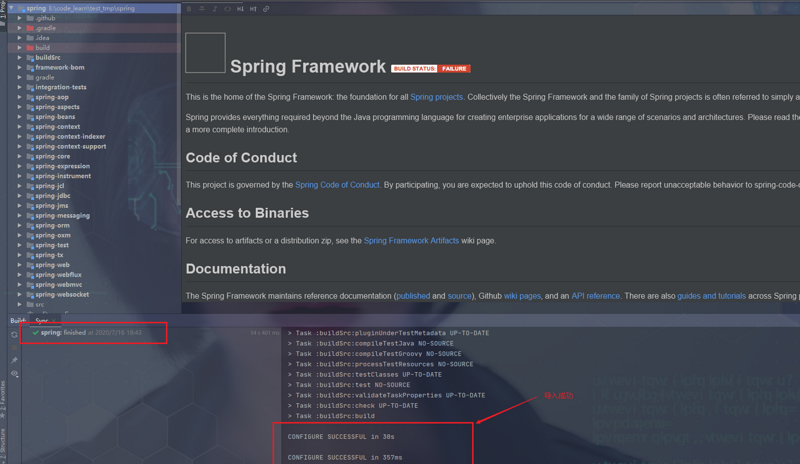
Task: Open the Favorites tool window tab
Action: click(x=3, y=399)
